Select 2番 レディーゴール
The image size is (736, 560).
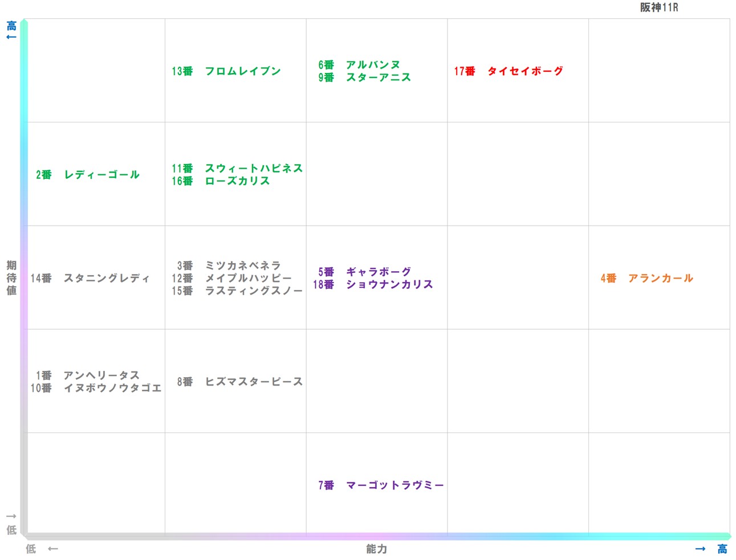click(x=87, y=175)
